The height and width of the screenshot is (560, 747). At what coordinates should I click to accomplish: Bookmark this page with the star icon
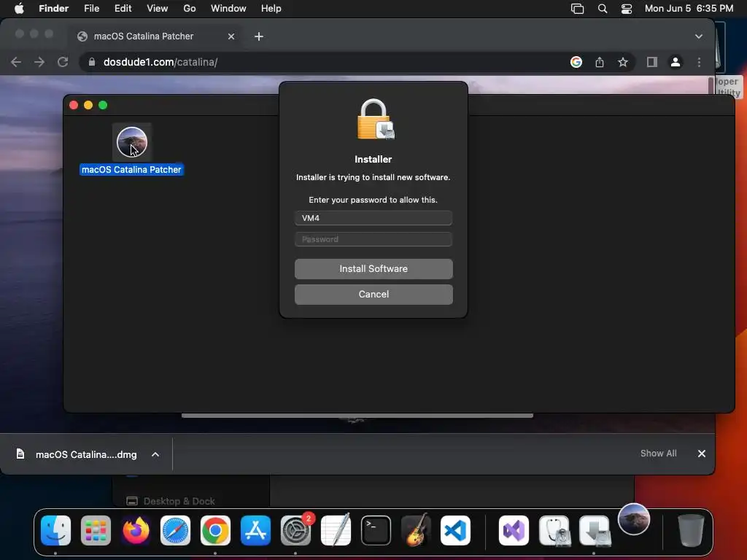(x=623, y=62)
